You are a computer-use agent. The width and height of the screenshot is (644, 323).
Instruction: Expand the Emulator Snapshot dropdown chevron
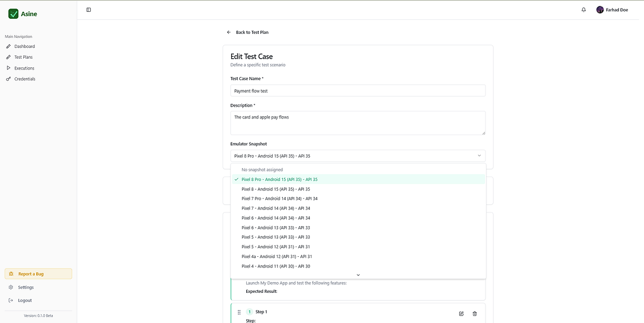coord(479,156)
